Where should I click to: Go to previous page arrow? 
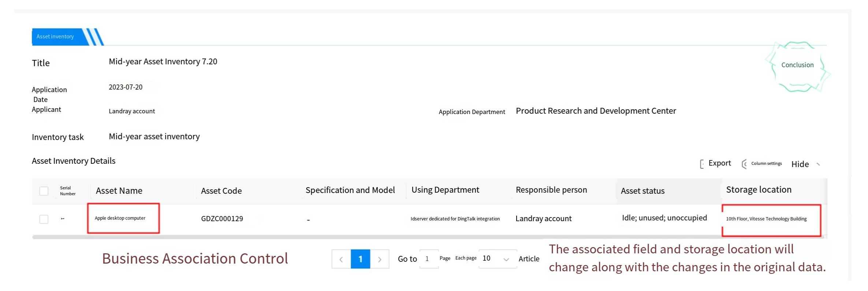point(341,259)
